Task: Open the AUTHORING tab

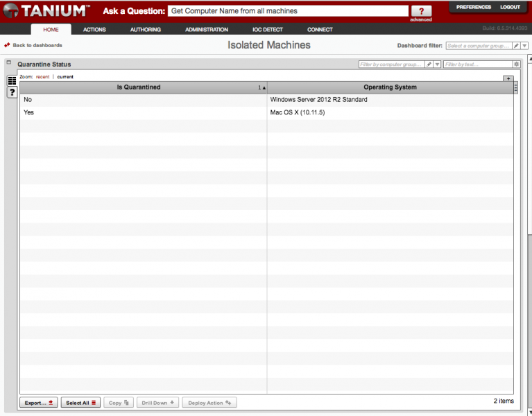Action: pyautogui.click(x=146, y=30)
